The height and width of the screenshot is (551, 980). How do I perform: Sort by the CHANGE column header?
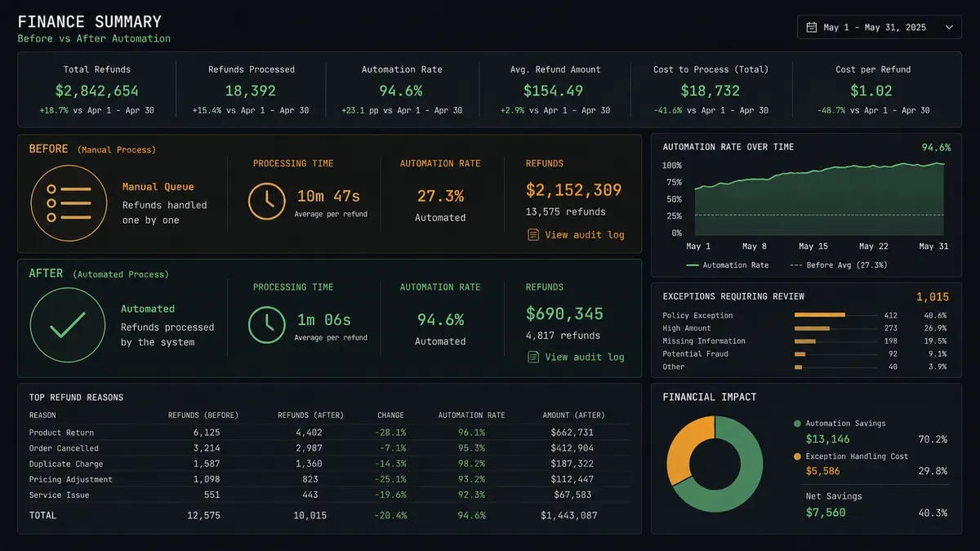point(390,415)
